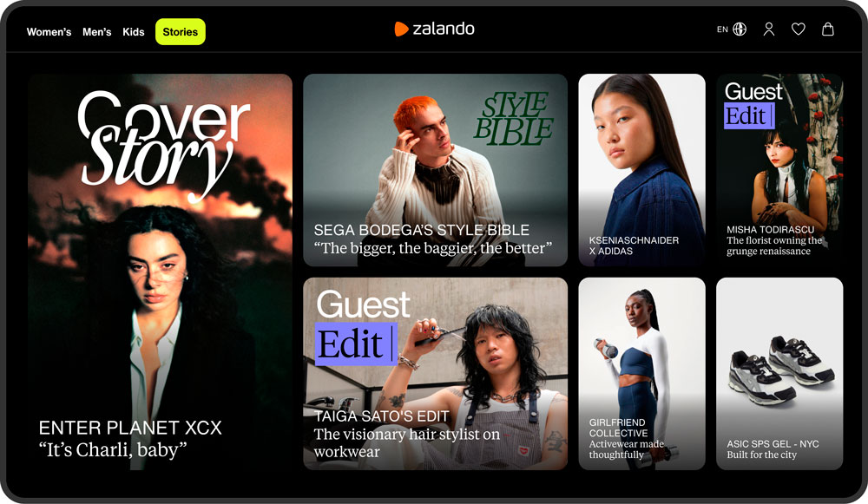
Task: Open the Enter Planet XCX cover story
Action: click(160, 272)
